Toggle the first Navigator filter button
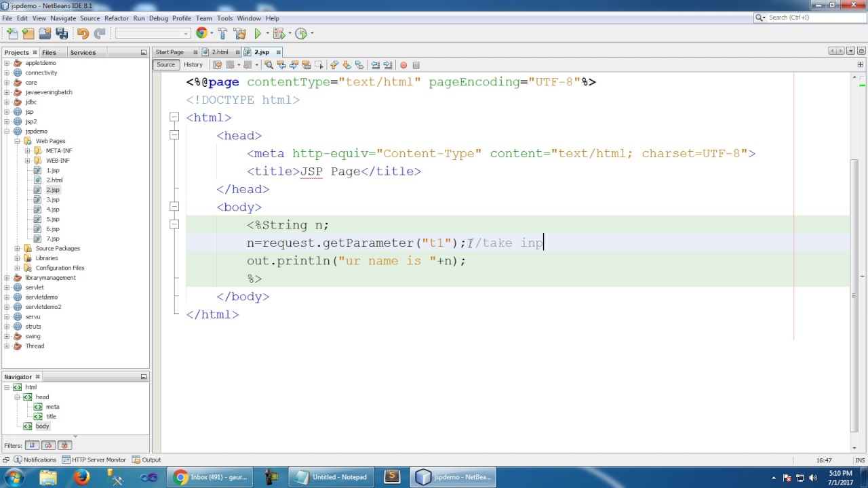Viewport: 868px width, 488px height. tap(32, 445)
